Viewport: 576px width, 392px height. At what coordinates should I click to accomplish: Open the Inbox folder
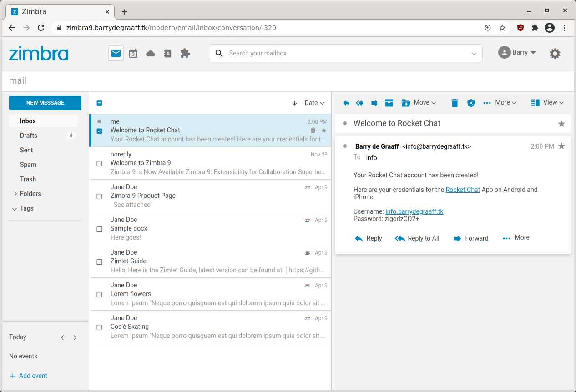[x=43, y=121]
